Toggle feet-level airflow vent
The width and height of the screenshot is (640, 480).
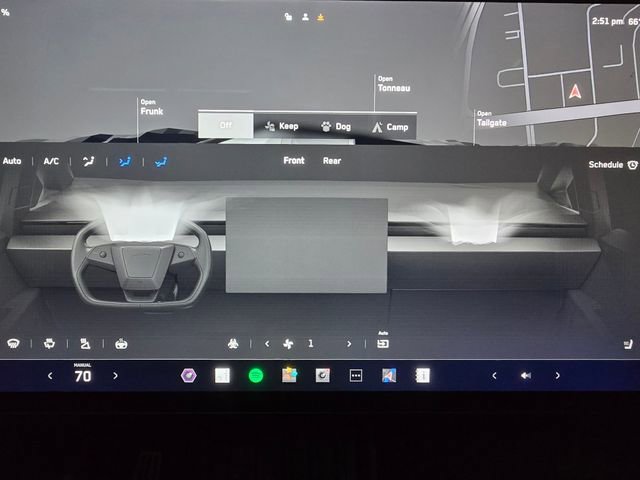click(x=161, y=162)
